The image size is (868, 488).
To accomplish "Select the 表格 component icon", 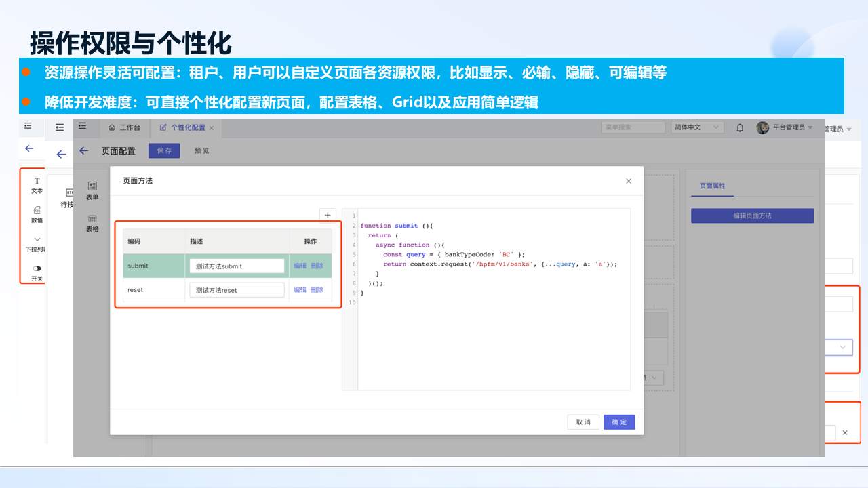I will point(92,218).
